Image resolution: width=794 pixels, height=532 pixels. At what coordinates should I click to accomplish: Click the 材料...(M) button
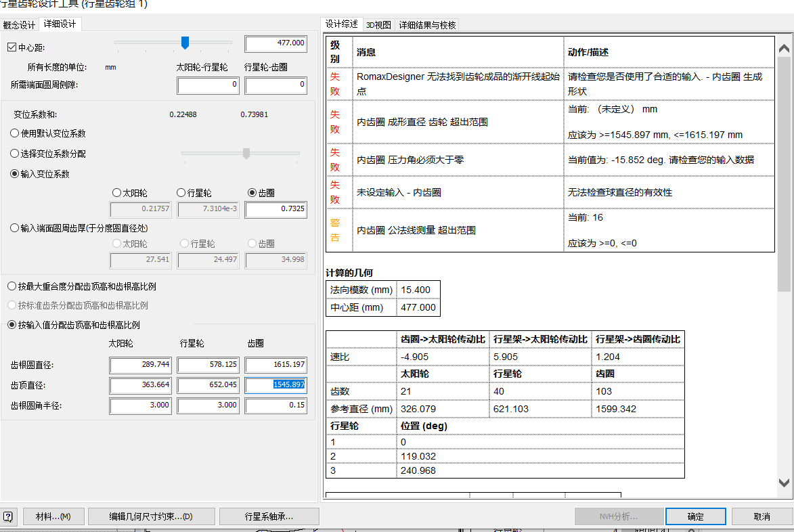(53, 516)
